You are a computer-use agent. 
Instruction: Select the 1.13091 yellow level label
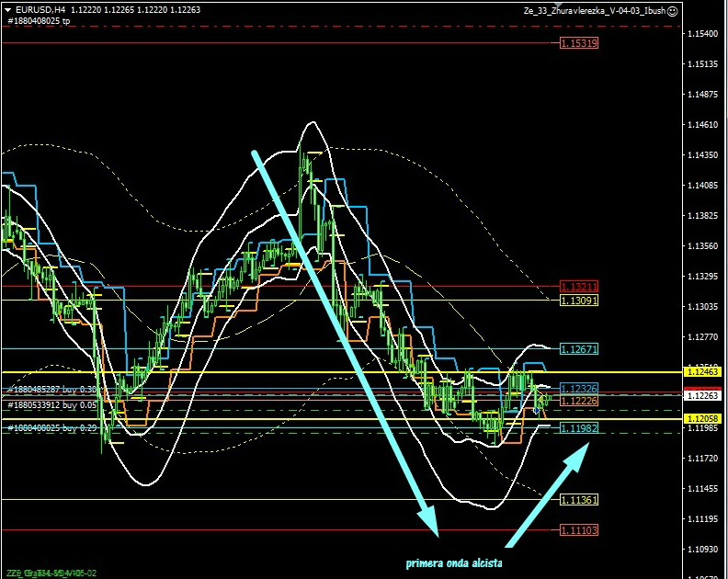click(579, 301)
